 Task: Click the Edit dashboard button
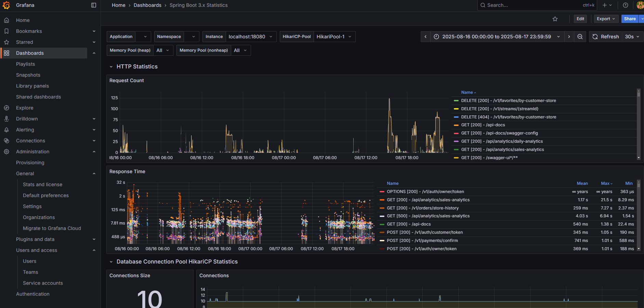[580, 19]
